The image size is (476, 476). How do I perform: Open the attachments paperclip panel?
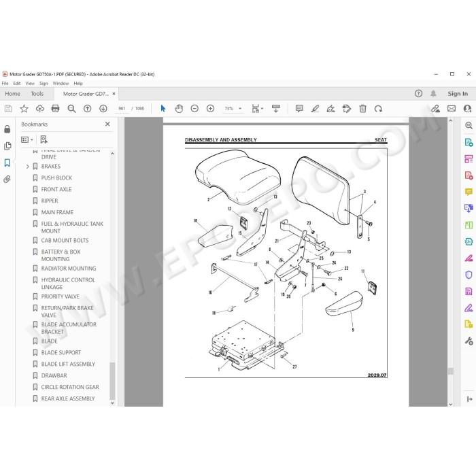pos(7,179)
